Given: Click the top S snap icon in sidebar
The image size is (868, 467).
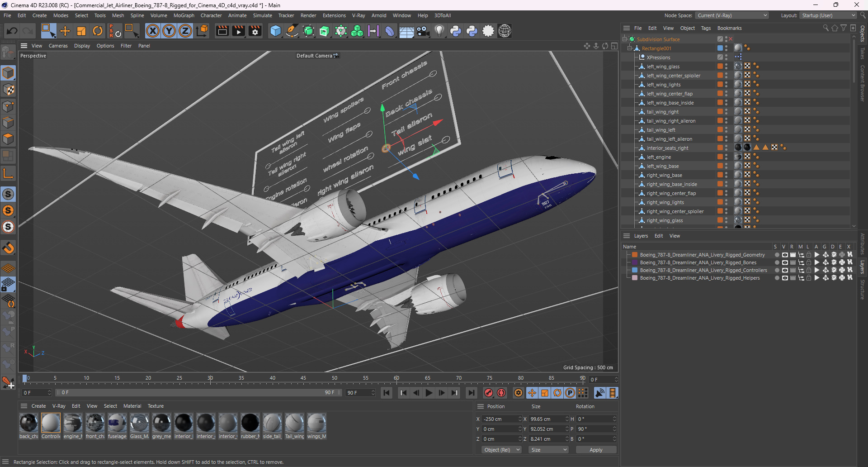Looking at the screenshot, I should click(x=8, y=194).
